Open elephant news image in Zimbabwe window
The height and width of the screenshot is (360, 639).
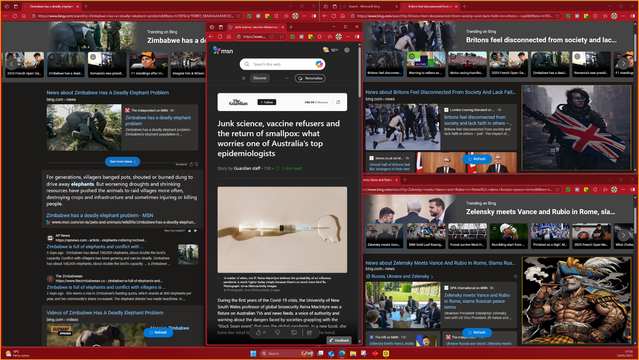84,127
